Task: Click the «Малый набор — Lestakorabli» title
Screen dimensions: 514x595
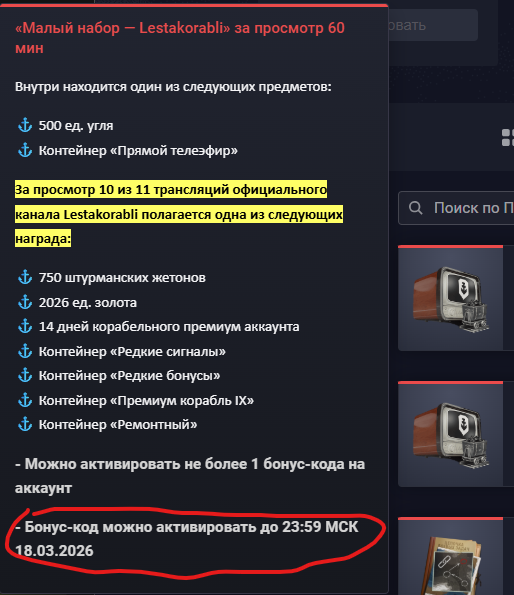Action: click(180, 38)
